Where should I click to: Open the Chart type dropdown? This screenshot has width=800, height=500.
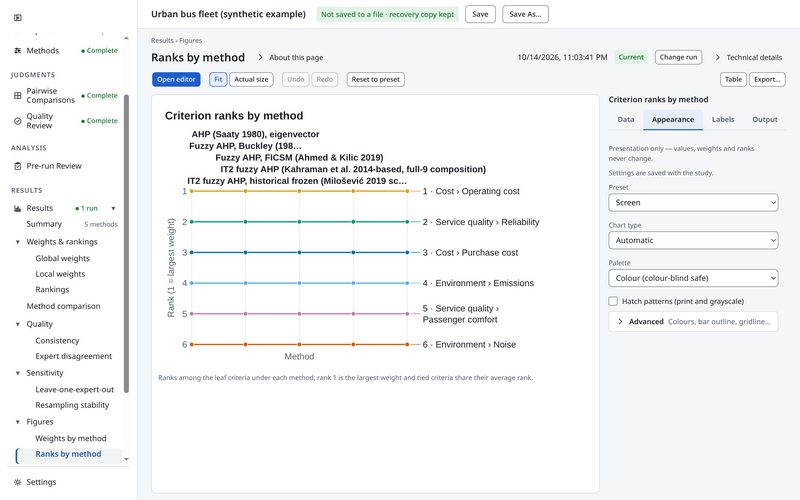(x=693, y=240)
